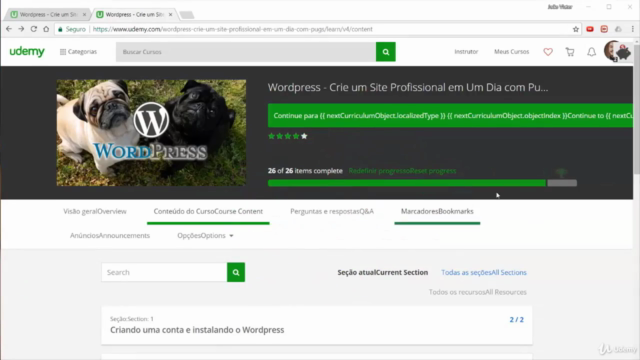Click the red extension icon beside YouTube one
Screen dimensions: 640x360
(x=604, y=29)
